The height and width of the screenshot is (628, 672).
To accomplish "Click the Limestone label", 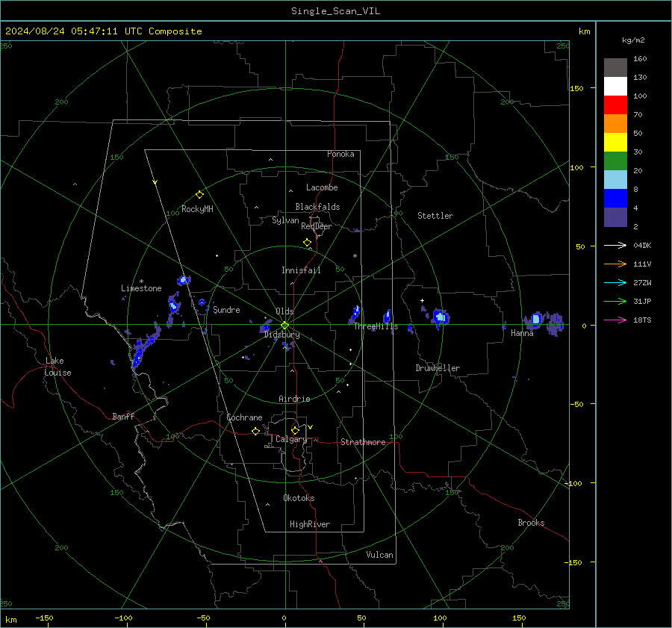I will coord(141,288).
